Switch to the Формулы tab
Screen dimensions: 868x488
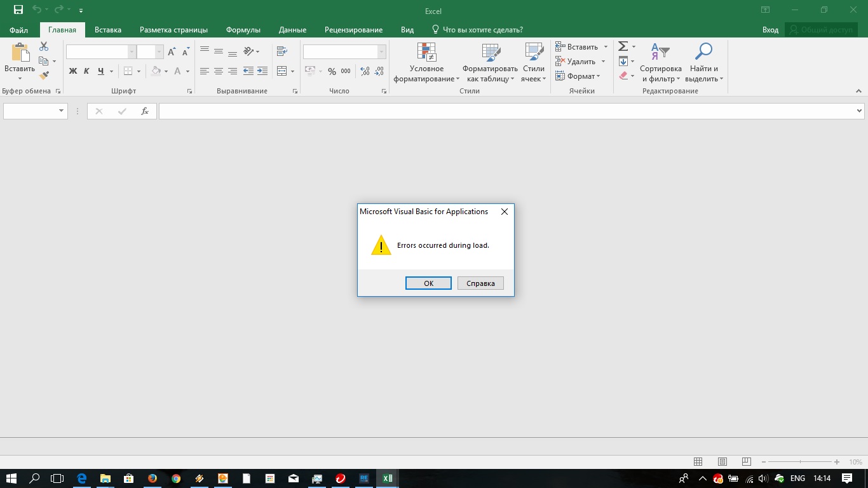tap(243, 30)
